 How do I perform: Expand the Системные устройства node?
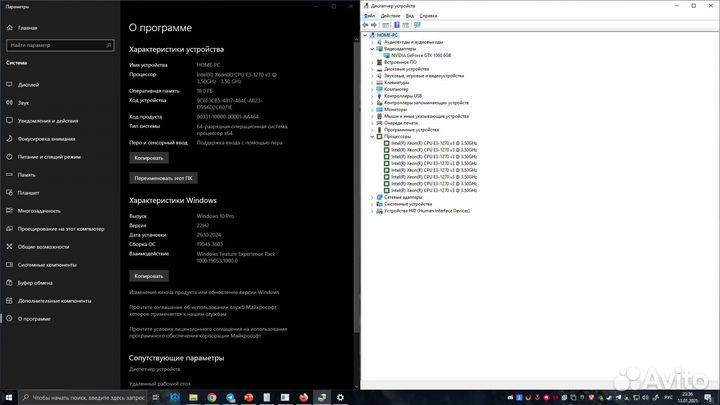click(x=372, y=204)
